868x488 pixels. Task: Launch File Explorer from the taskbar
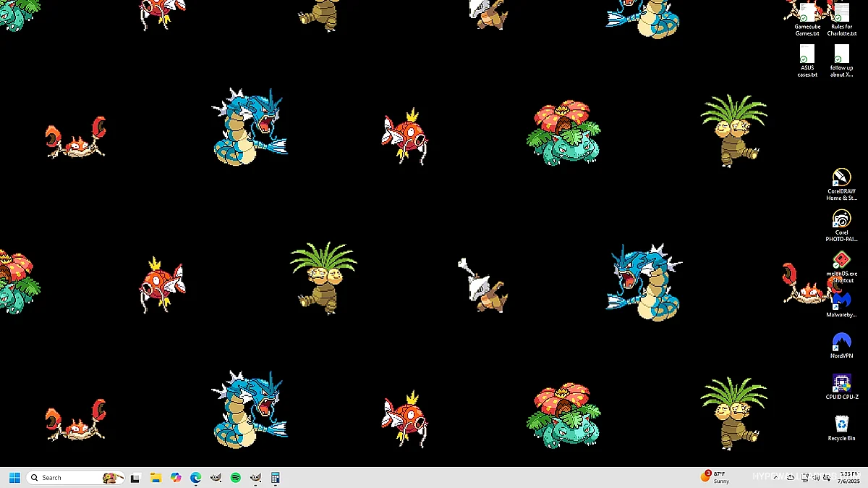pyautogui.click(x=156, y=478)
